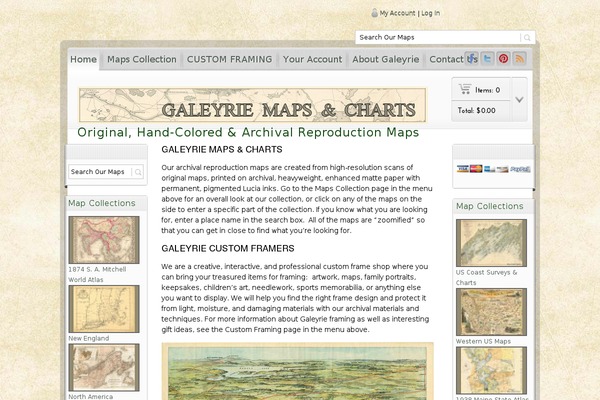Open the Maine State Atlas thumbnail
The width and height of the screenshot is (600, 400).
pyautogui.click(x=491, y=371)
